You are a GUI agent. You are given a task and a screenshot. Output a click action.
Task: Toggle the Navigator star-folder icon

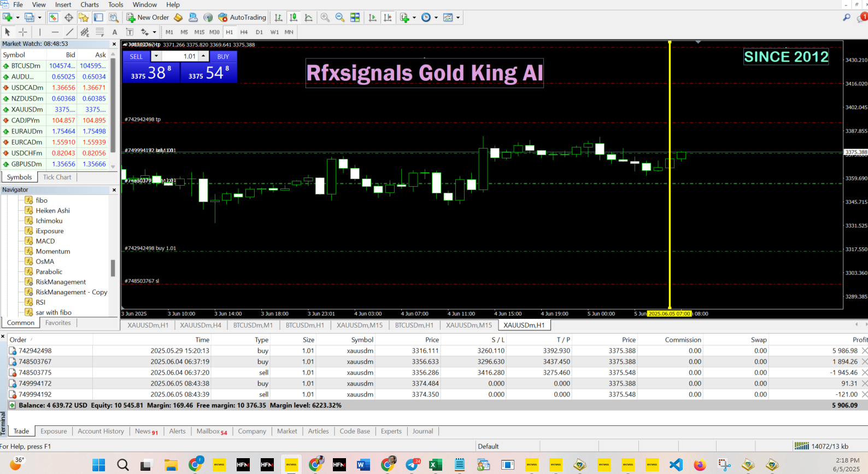[84, 17]
